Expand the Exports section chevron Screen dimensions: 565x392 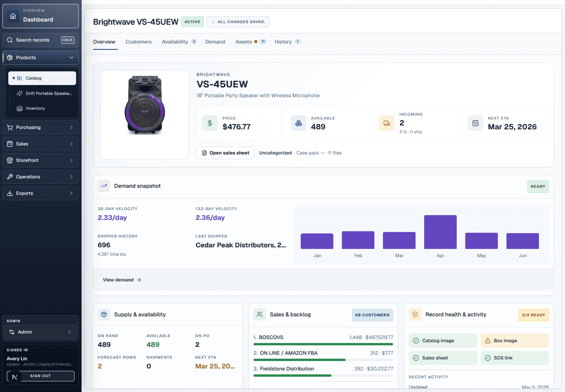[71, 193]
